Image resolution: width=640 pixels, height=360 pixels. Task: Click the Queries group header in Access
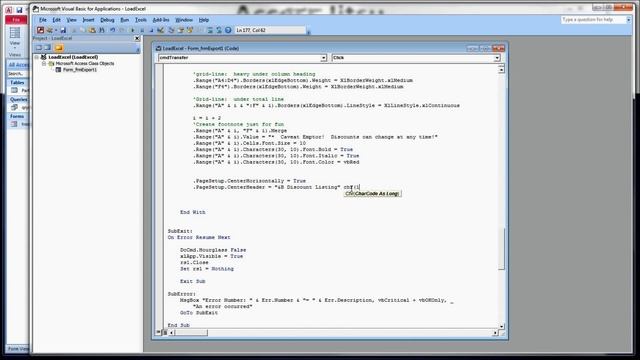[x=18, y=99]
